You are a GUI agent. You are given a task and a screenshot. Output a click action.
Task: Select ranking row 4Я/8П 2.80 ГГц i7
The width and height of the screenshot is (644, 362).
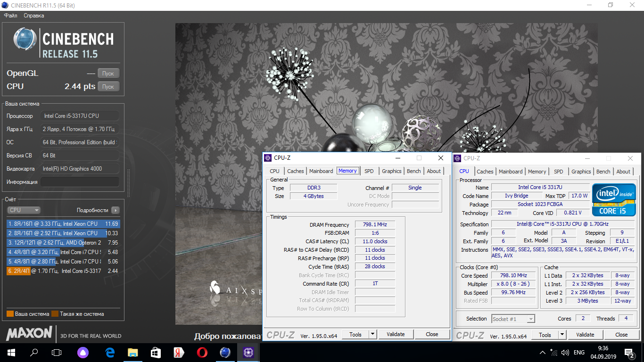pyautogui.click(x=63, y=262)
